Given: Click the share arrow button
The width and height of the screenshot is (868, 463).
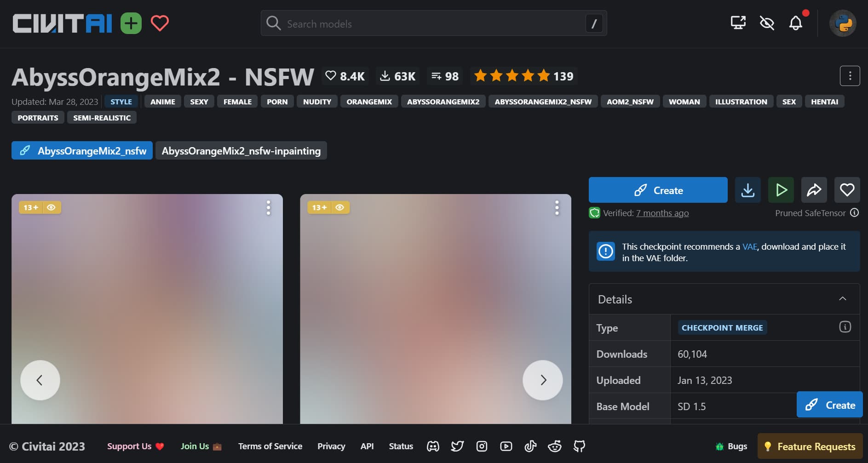Looking at the screenshot, I should tap(814, 190).
